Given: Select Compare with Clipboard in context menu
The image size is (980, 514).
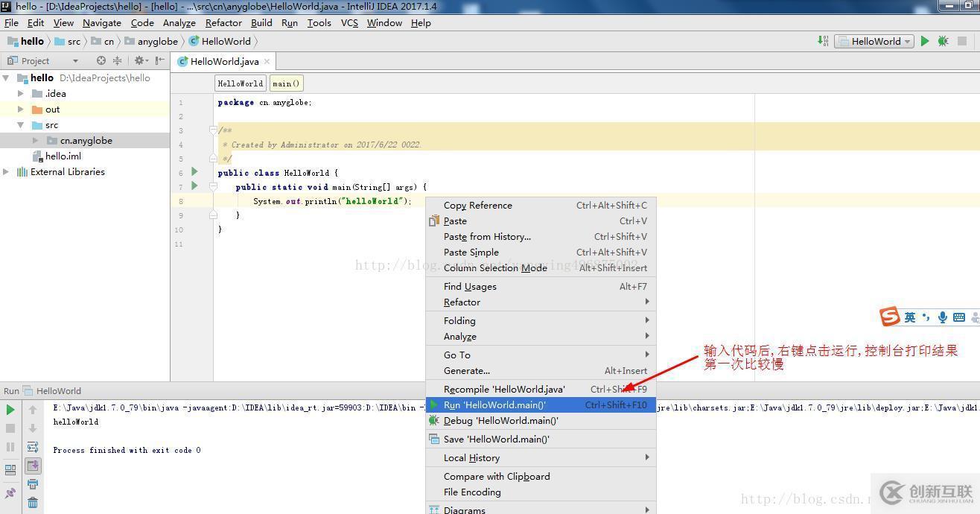Looking at the screenshot, I should pyautogui.click(x=540, y=476).
